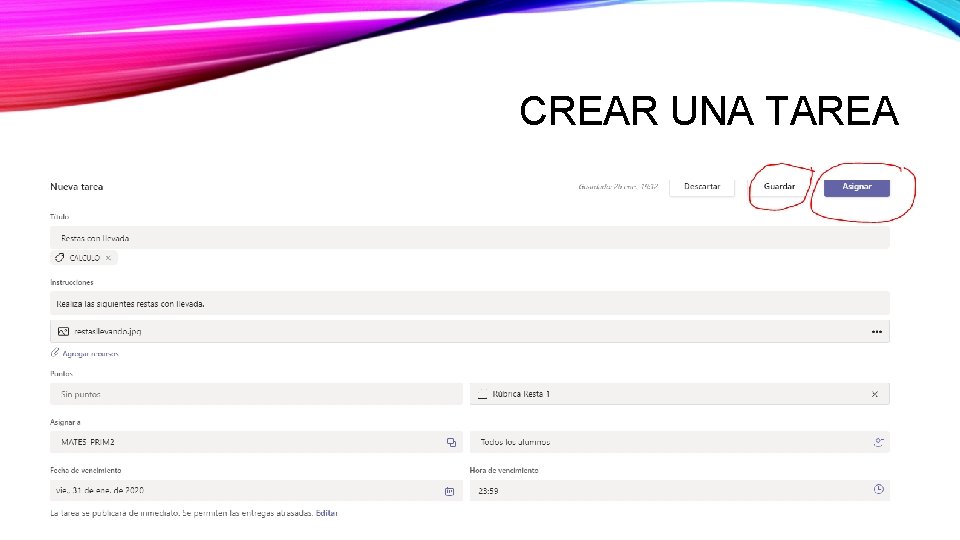The width and height of the screenshot is (960, 540).
Task: Click Agregar recursos link
Action: (x=91, y=354)
